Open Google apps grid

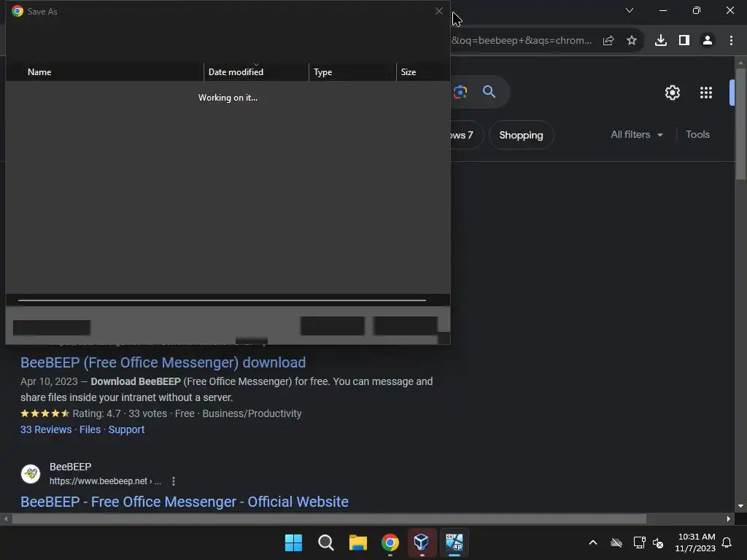point(706,93)
